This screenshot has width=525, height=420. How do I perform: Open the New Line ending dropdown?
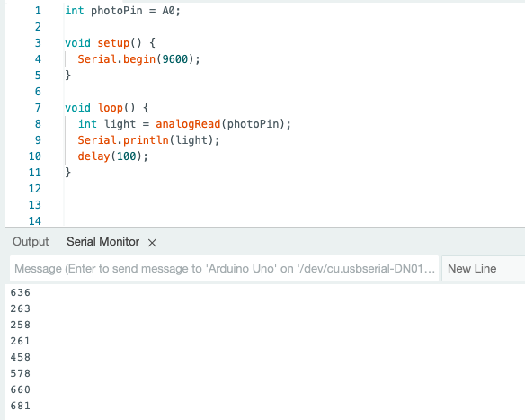point(483,268)
